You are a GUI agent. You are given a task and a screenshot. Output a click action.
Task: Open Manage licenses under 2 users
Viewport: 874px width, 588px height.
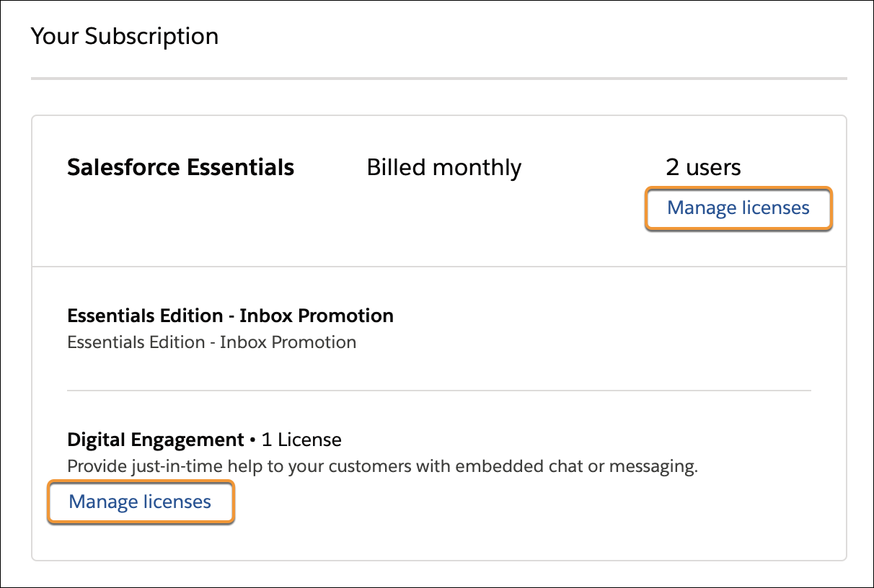pos(738,208)
